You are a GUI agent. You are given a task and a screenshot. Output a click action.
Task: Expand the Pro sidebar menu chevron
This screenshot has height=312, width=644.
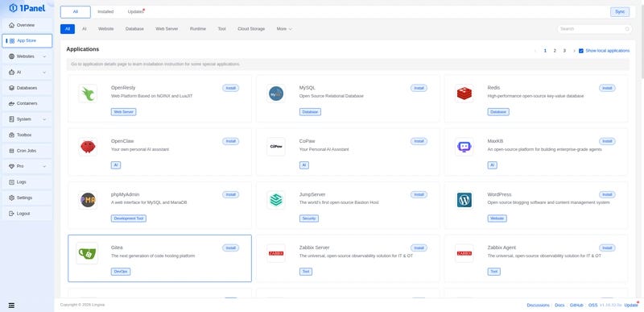[44, 167]
